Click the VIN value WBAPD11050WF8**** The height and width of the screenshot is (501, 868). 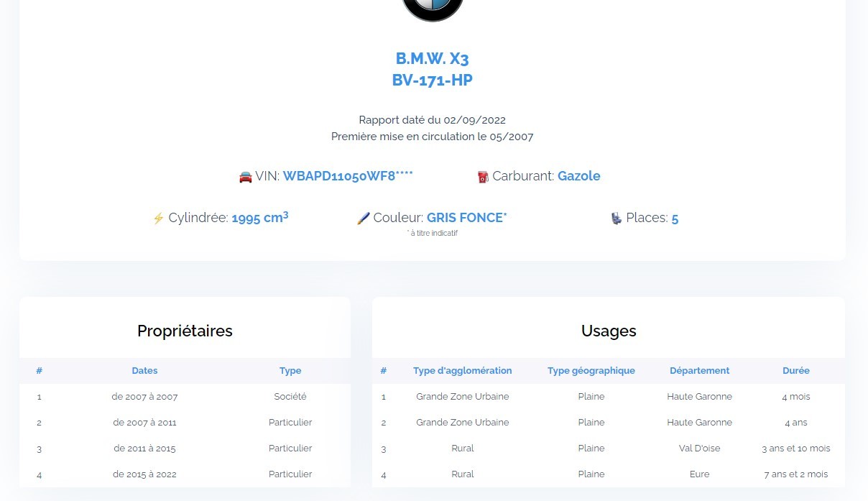click(348, 176)
